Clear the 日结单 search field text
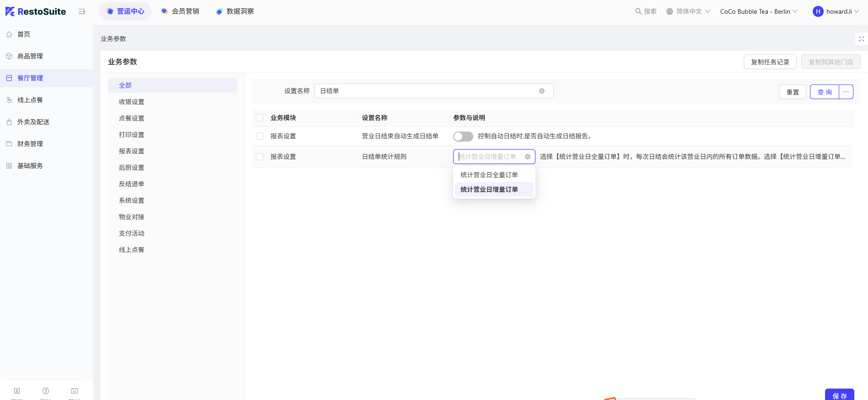Screen dimensions: 868x400 click(x=542, y=91)
